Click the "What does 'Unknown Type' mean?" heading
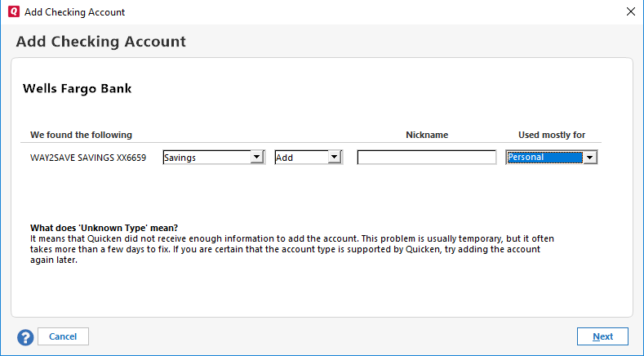This screenshot has width=644, height=356. pos(104,227)
